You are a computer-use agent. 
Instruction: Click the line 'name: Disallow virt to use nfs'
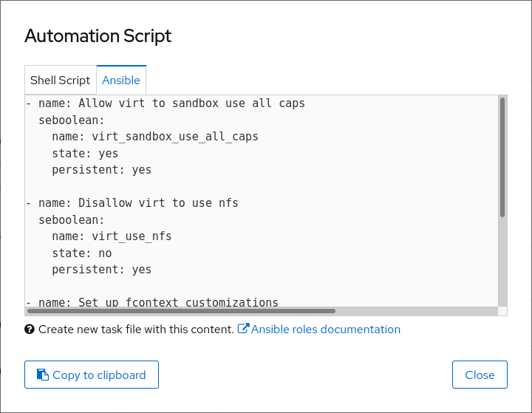(x=138, y=203)
